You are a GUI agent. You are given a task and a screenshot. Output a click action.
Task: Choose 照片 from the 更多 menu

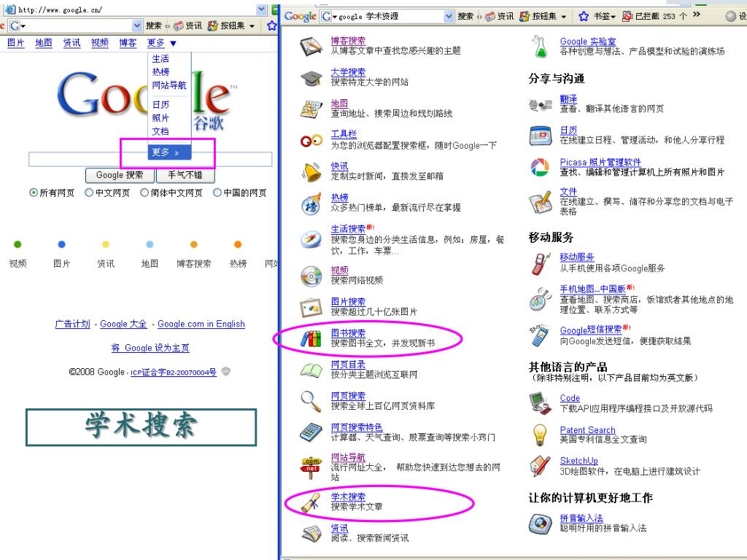[160, 117]
